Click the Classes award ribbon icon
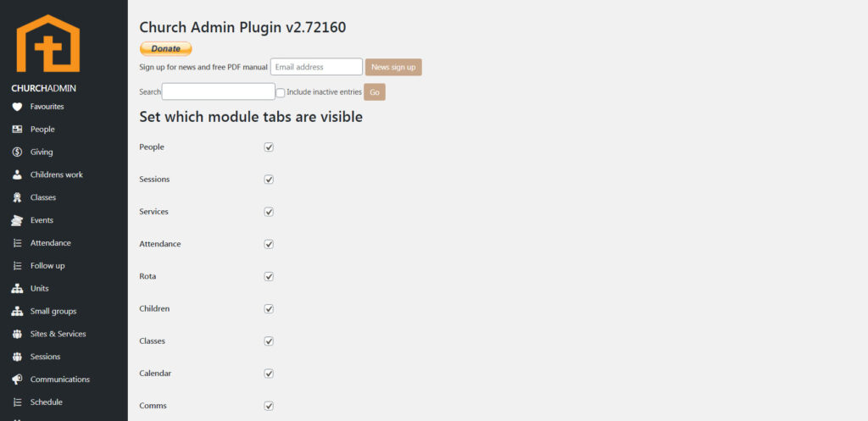868x421 pixels. click(x=17, y=197)
